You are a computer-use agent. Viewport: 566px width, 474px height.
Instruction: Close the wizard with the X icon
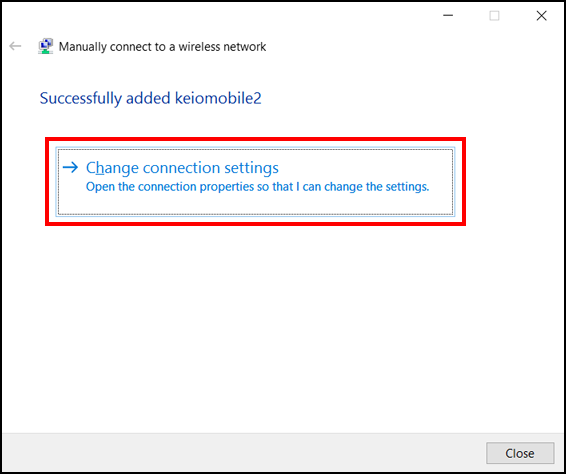coord(541,16)
